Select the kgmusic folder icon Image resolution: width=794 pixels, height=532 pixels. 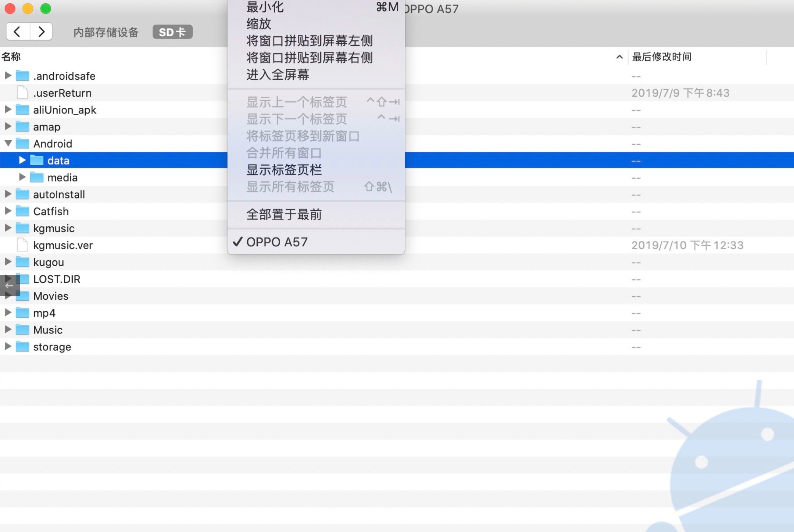coord(22,228)
